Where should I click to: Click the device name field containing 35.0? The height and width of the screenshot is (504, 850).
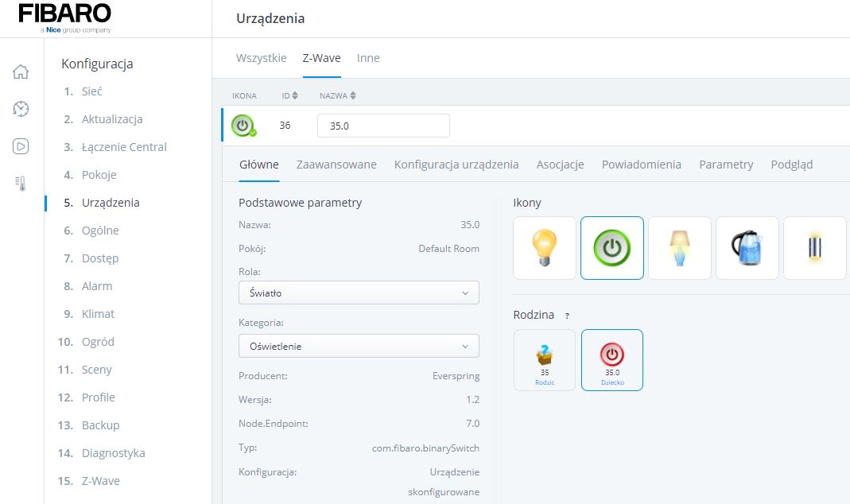click(x=383, y=126)
